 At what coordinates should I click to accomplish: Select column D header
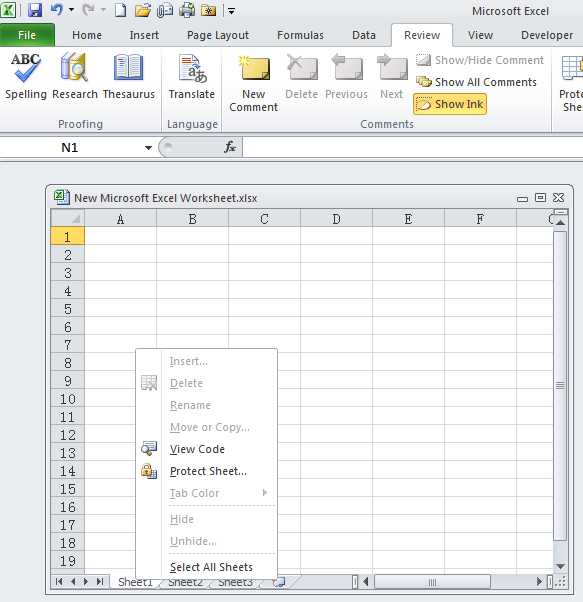pos(337,219)
